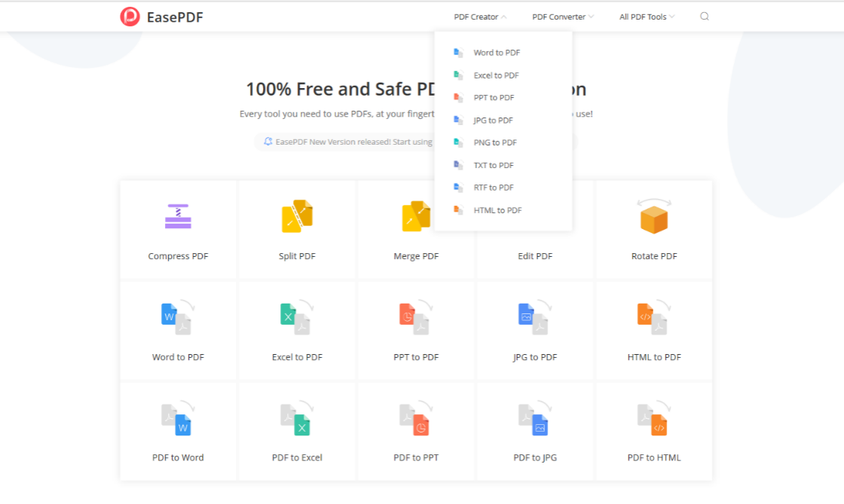Click the PPT to PDF dropdown menu icon

(458, 97)
